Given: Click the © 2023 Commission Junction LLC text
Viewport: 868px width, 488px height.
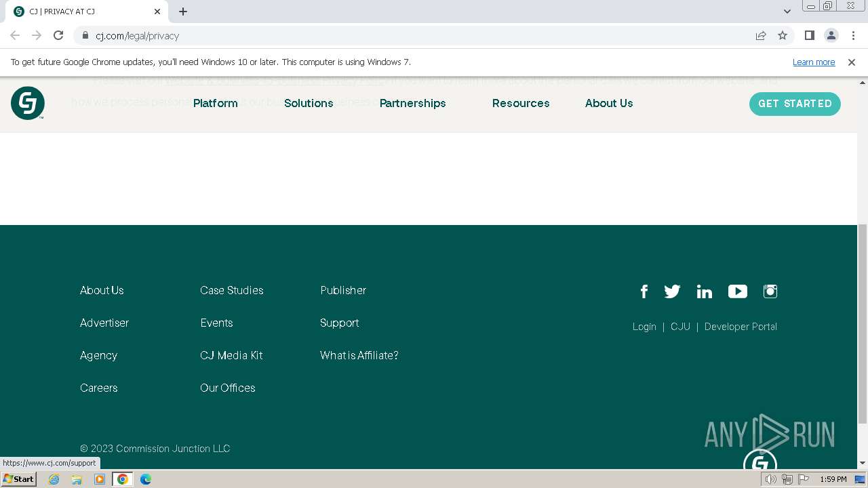Looking at the screenshot, I should click(x=155, y=449).
